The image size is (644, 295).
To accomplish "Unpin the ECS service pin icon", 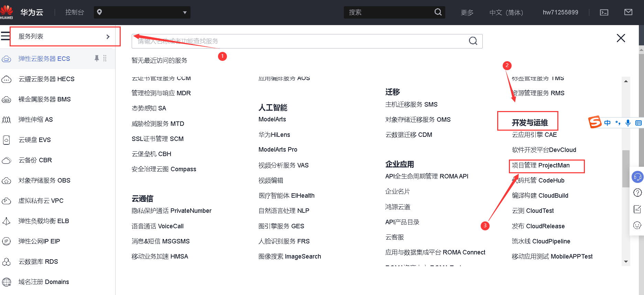I will [x=97, y=58].
